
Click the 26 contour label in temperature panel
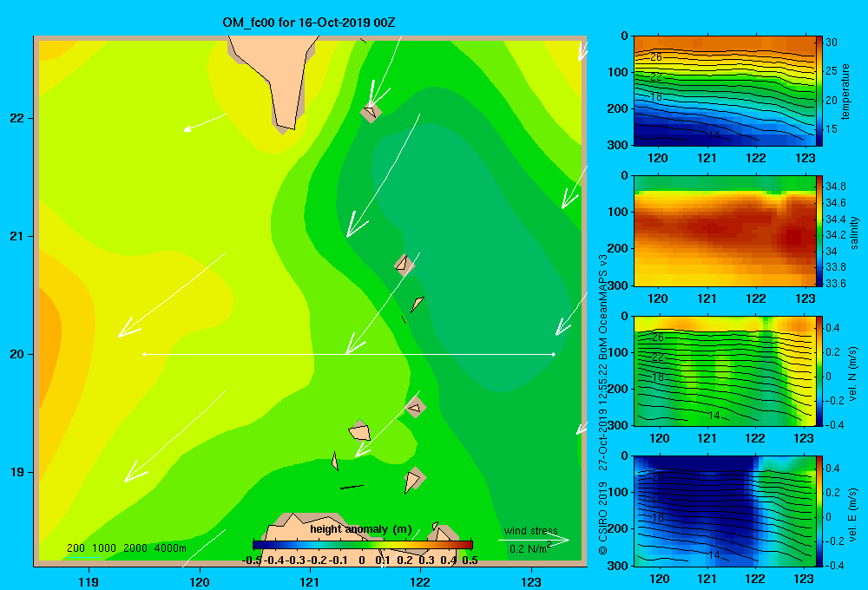656,57
